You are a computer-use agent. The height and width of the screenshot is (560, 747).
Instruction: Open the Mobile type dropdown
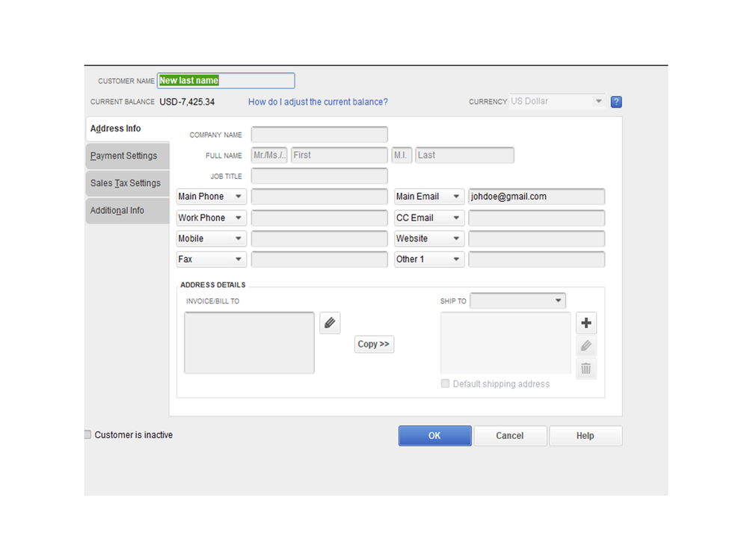212,239
